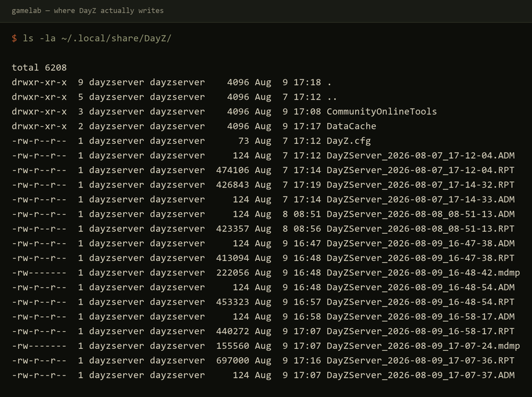Click 'drwxr-xr-x' on the DataCache row
532x397 pixels.
[x=39, y=126]
